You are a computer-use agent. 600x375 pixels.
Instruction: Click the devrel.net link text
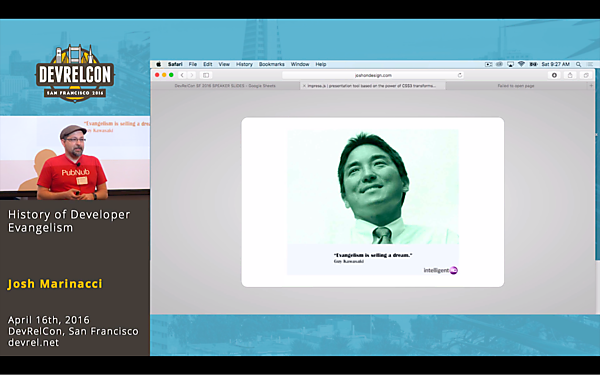tap(33, 342)
